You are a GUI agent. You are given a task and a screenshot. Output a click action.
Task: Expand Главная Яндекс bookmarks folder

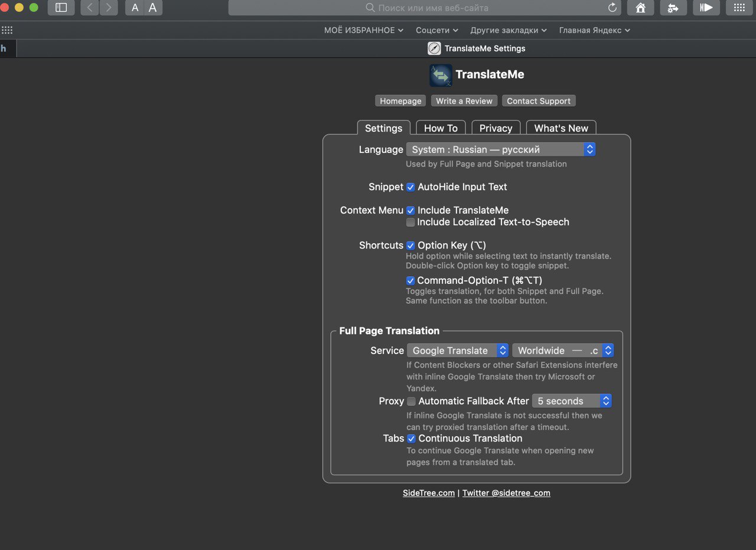pyautogui.click(x=595, y=30)
